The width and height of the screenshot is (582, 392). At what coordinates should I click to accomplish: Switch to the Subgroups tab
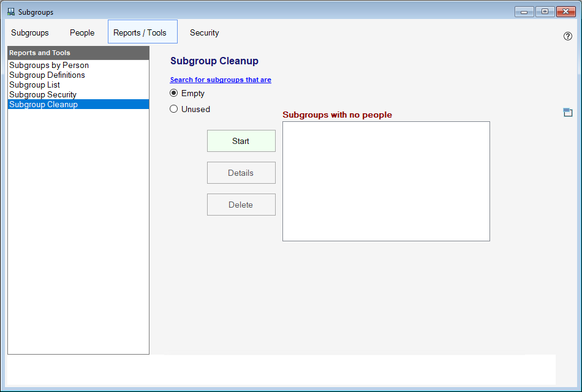tap(30, 32)
